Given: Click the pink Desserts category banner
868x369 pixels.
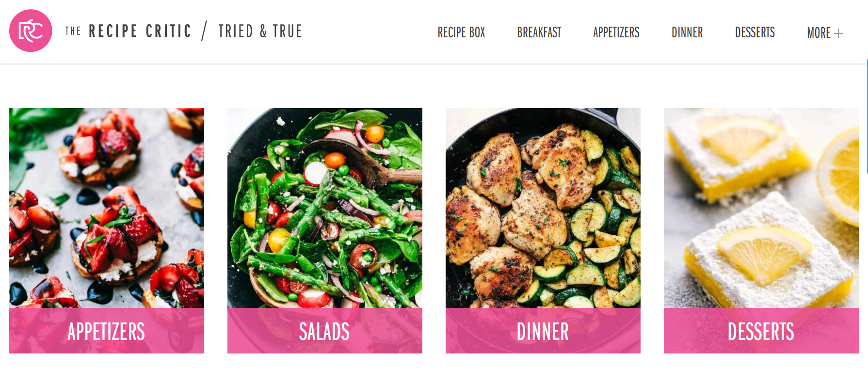Looking at the screenshot, I should (761, 331).
